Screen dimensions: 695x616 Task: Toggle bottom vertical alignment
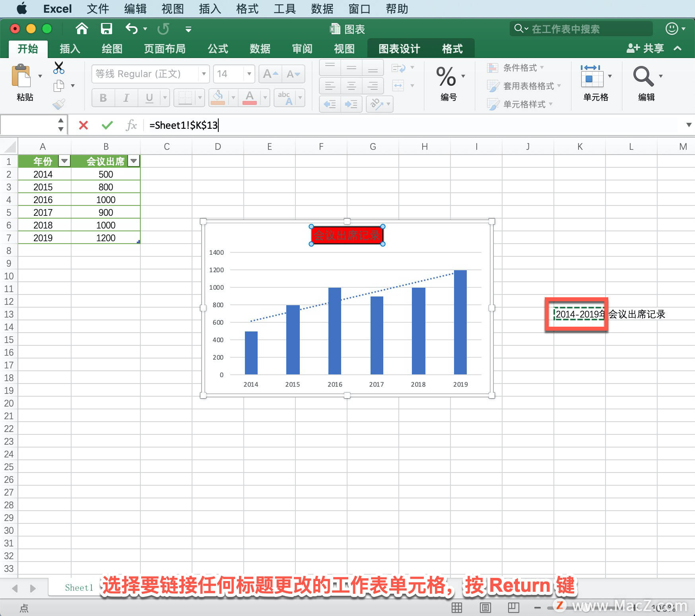(373, 68)
